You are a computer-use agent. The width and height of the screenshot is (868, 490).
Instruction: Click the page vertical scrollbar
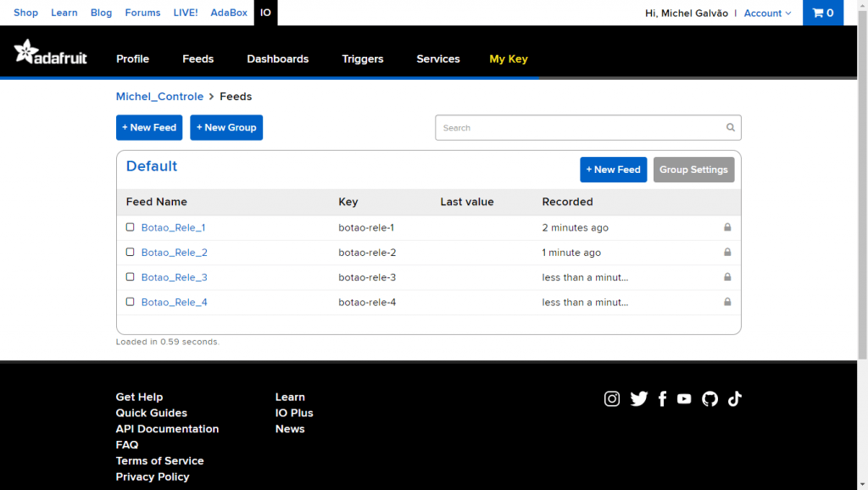tap(862, 183)
